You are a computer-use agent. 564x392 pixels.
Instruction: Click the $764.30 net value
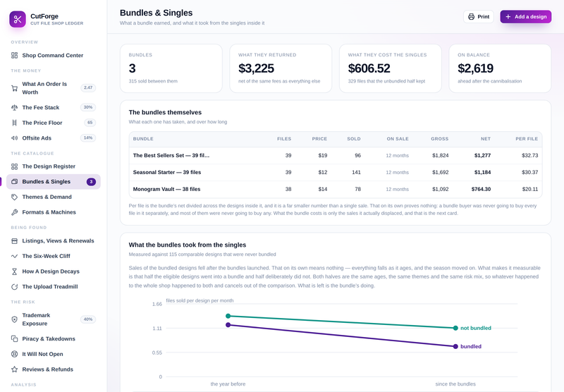pos(481,189)
